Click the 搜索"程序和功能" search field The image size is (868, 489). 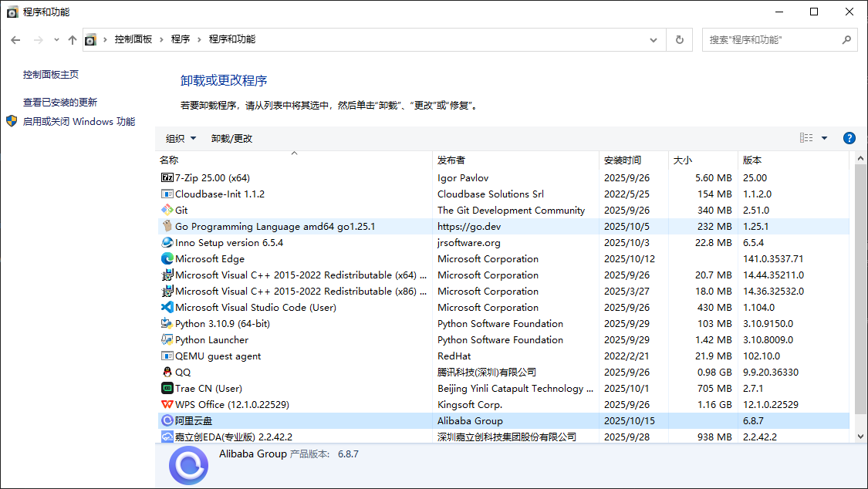772,39
